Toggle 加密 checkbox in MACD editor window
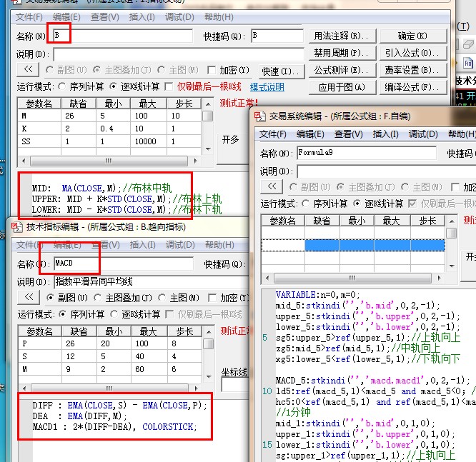The width and height of the screenshot is (476, 462). point(212,298)
